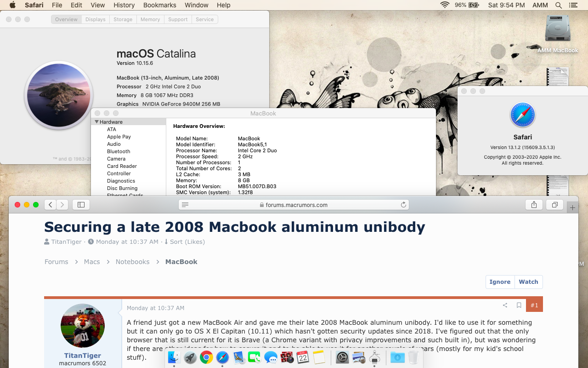Select Audio in Hardware sidebar
Viewport: 588px width, 368px height.
(114, 144)
